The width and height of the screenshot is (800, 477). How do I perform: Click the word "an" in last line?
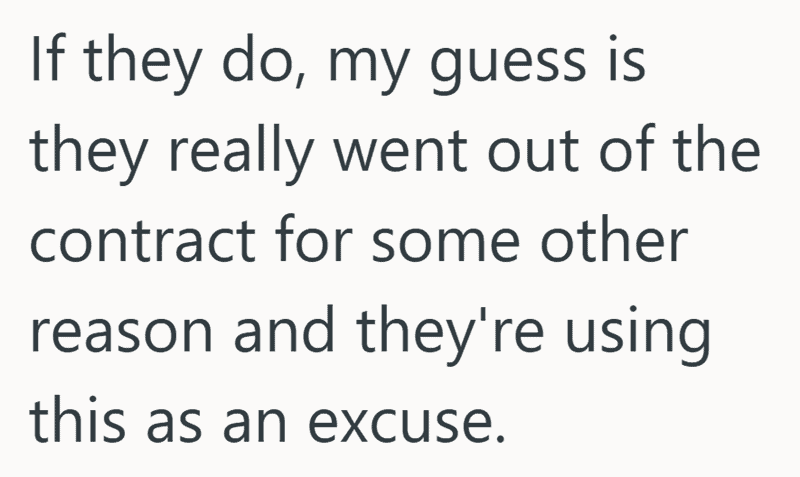(x=255, y=424)
